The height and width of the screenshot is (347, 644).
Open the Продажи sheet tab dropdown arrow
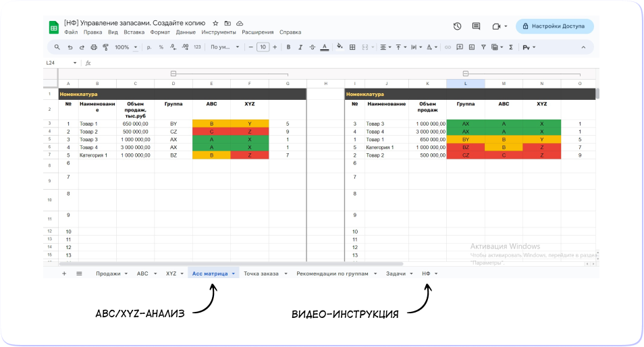pyautogui.click(x=126, y=274)
